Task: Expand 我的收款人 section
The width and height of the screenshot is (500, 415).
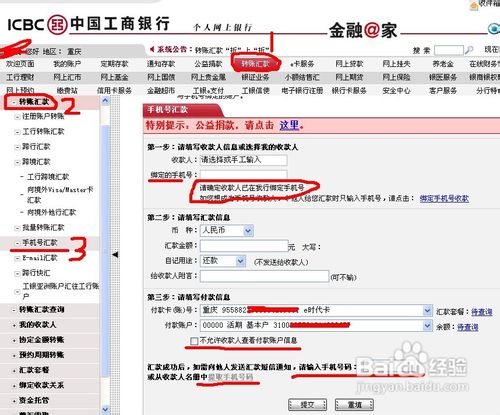Action: [x=14, y=325]
